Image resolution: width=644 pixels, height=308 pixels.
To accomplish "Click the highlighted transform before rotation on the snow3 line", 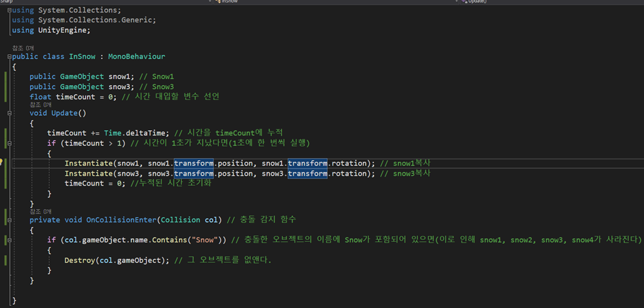I will point(307,173).
